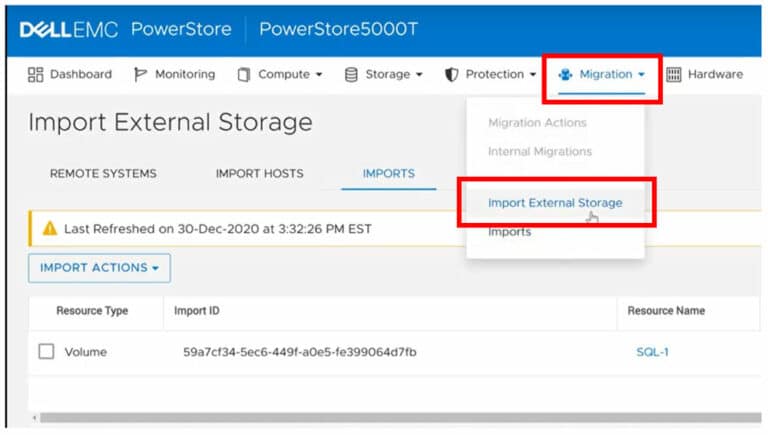This screenshot has width=768, height=435.
Task: Click the Dashboard grid icon
Action: coord(35,74)
